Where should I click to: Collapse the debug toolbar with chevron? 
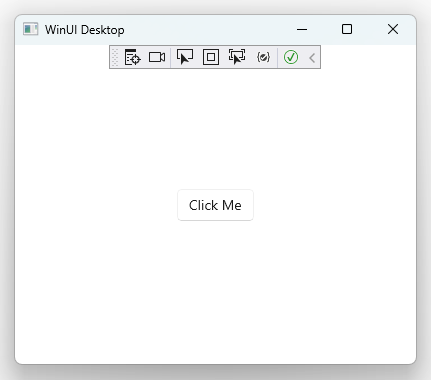pyautogui.click(x=312, y=58)
